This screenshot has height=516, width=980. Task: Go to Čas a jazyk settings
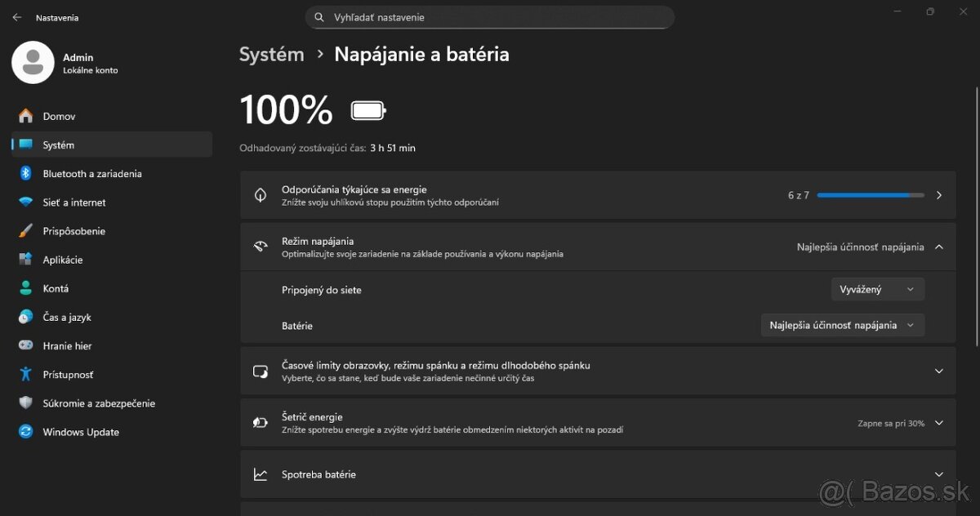click(x=67, y=317)
